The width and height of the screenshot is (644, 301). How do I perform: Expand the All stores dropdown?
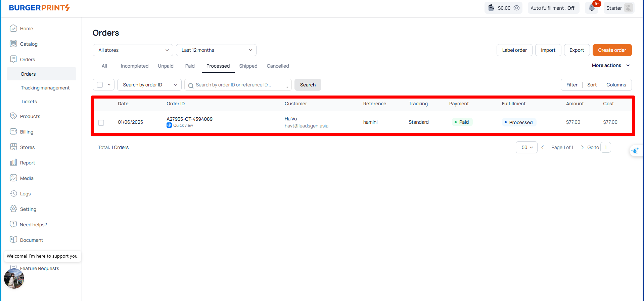133,50
